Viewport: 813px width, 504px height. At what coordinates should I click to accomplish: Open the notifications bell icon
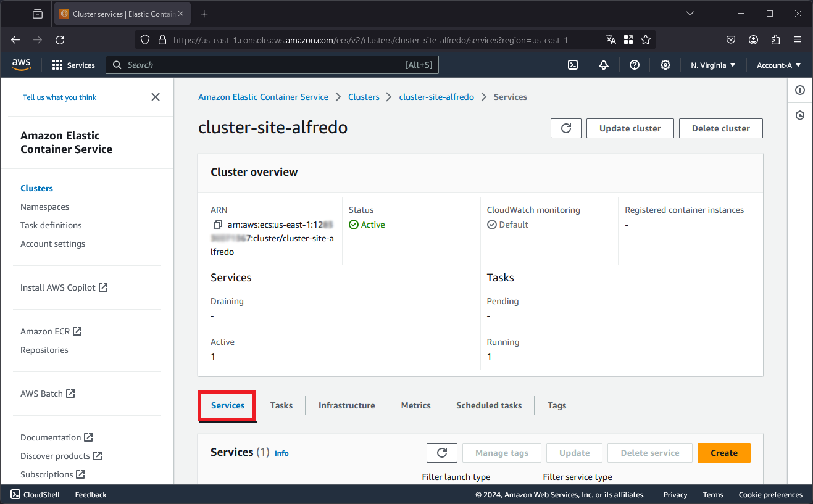604,65
